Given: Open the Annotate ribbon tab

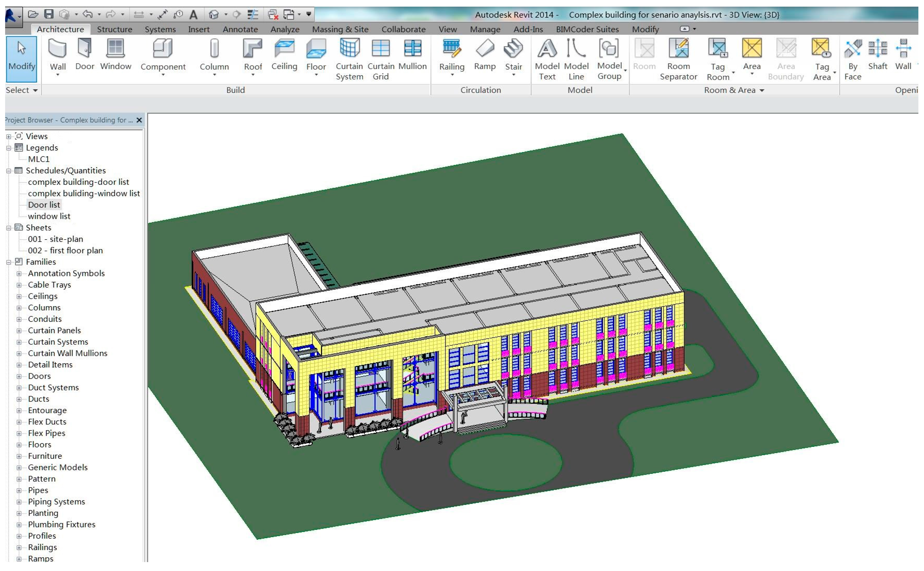Looking at the screenshot, I should 240,29.
